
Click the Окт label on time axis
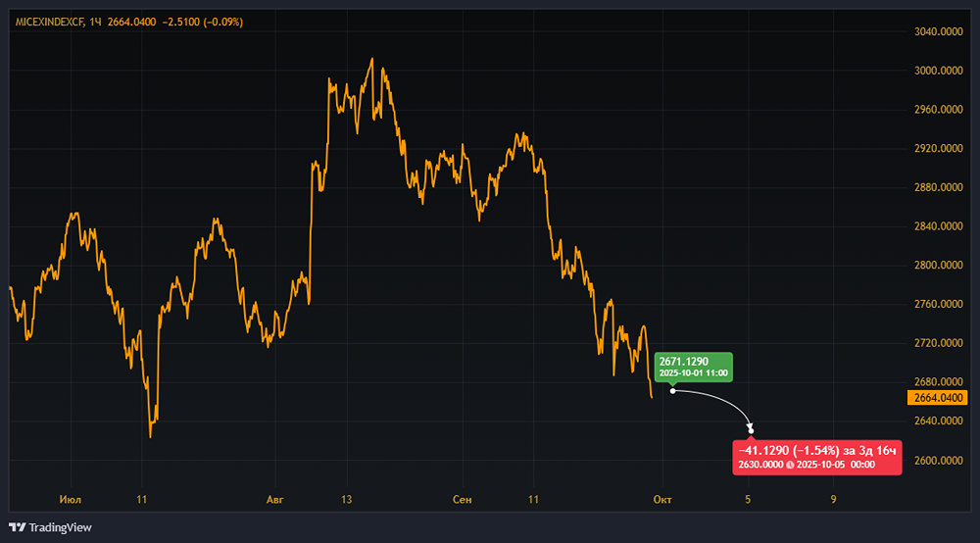pos(662,500)
